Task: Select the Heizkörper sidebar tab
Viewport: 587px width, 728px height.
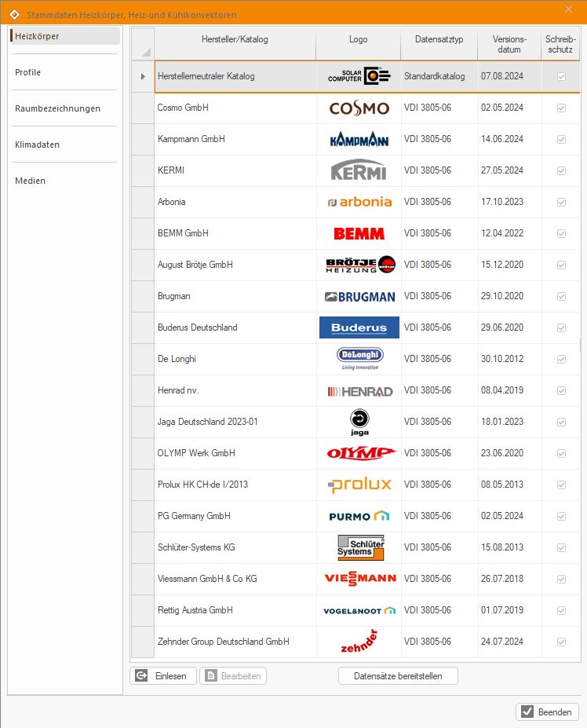Action: 64,36
